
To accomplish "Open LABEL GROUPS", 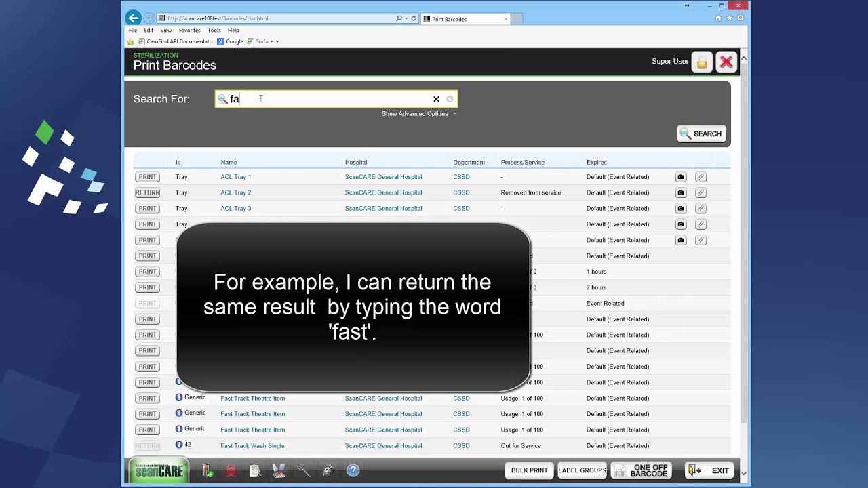I will pyautogui.click(x=582, y=470).
